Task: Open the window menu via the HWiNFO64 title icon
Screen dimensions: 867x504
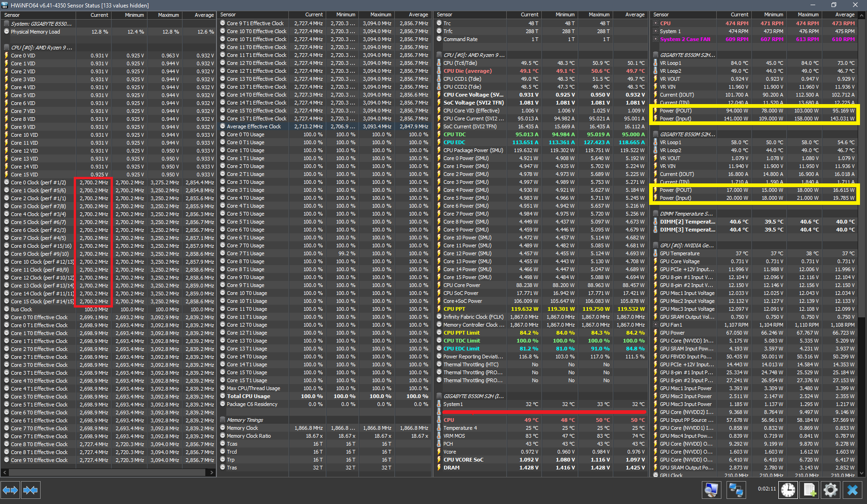Action: pyautogui.click(x=5, y=5)
